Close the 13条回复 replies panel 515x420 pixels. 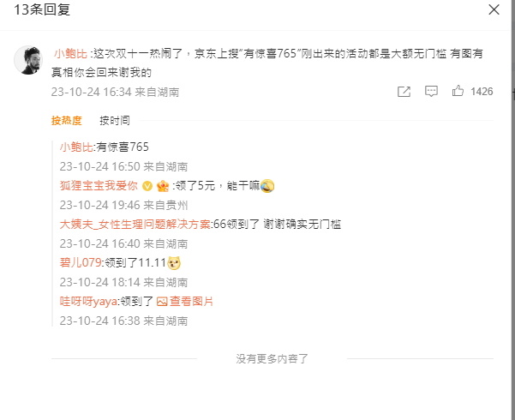pos(494,9)
